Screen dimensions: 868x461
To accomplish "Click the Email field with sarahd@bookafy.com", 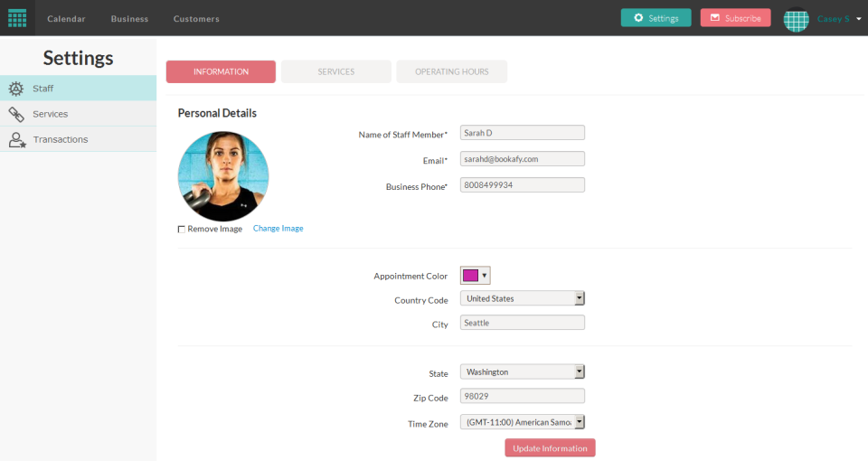I will [x=522, y=159].
